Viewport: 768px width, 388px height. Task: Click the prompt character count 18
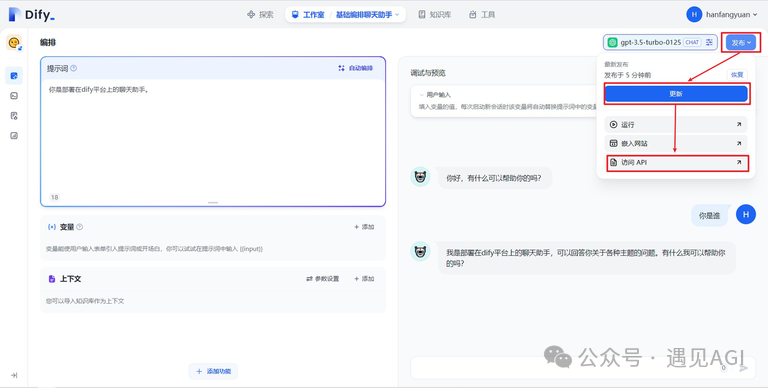pos(54,197)
